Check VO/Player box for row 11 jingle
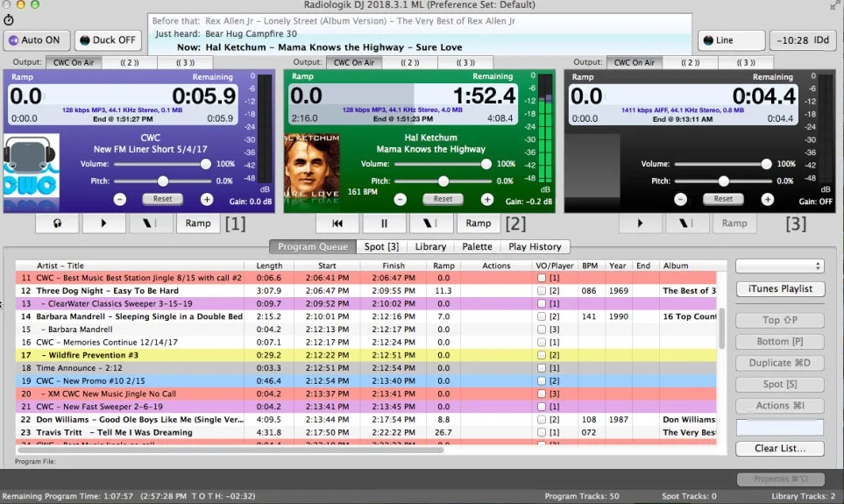The width and height of the screenshot is (844, 504). tap(542, 278)
